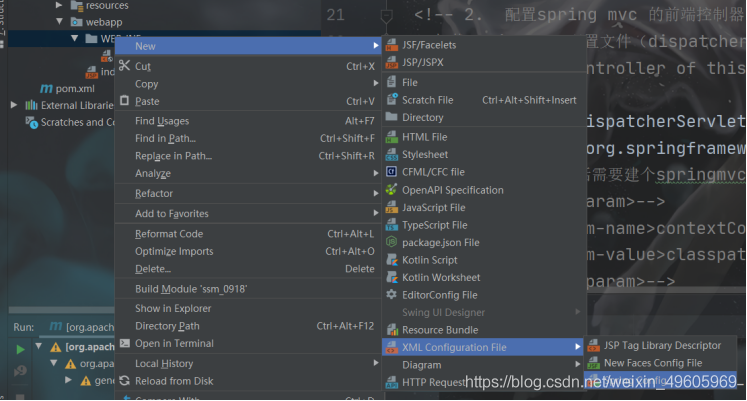Open the New submenu arrow
This screenshot has height=401, width=747.
click(x=376, y=46)
